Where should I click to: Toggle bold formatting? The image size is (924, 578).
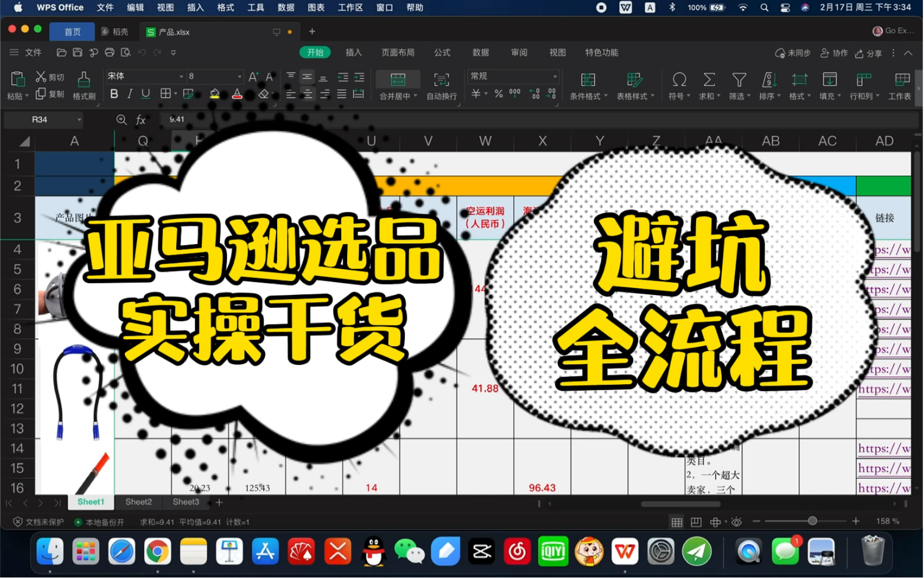[x=114, y=93]
